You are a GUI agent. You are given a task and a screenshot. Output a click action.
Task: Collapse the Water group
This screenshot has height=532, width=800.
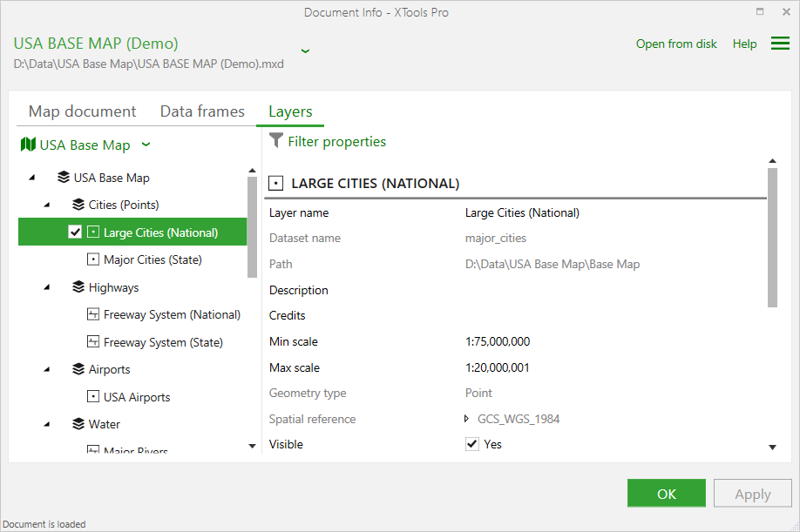click(47, 425)
